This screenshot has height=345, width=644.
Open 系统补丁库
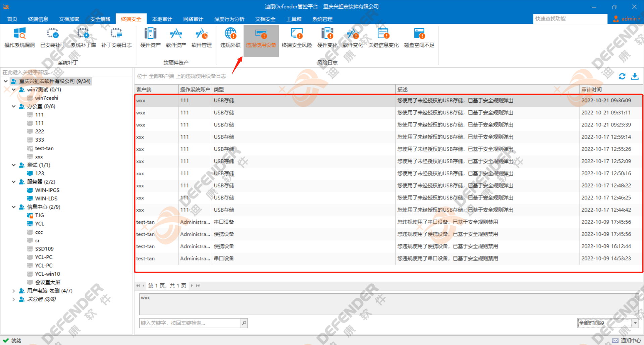[83, 38]
